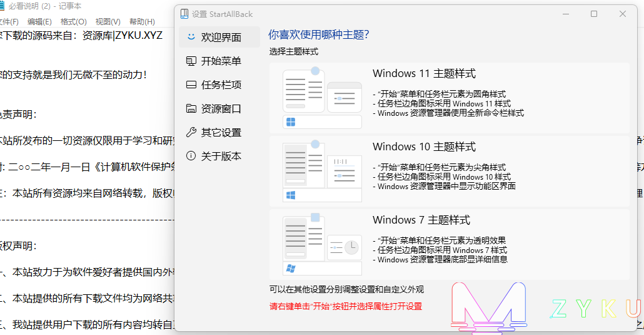The height and width of the screenshot is (335, 644).
Task: Click the Notepad title bar icon
Action: tap(2, 6)
